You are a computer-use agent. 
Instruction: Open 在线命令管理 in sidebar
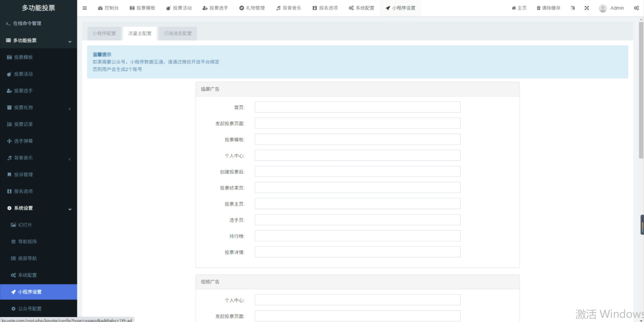(38, 24)
